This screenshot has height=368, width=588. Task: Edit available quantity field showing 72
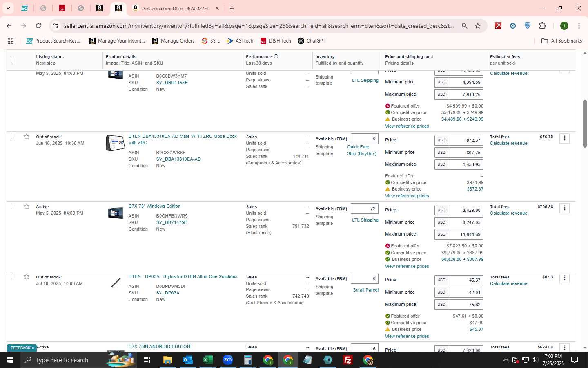(365, 209)
